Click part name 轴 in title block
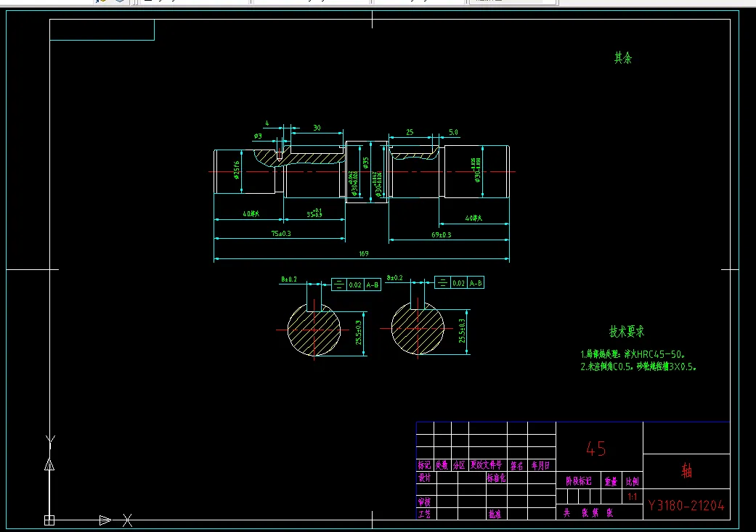 click(x=686, y=470)
